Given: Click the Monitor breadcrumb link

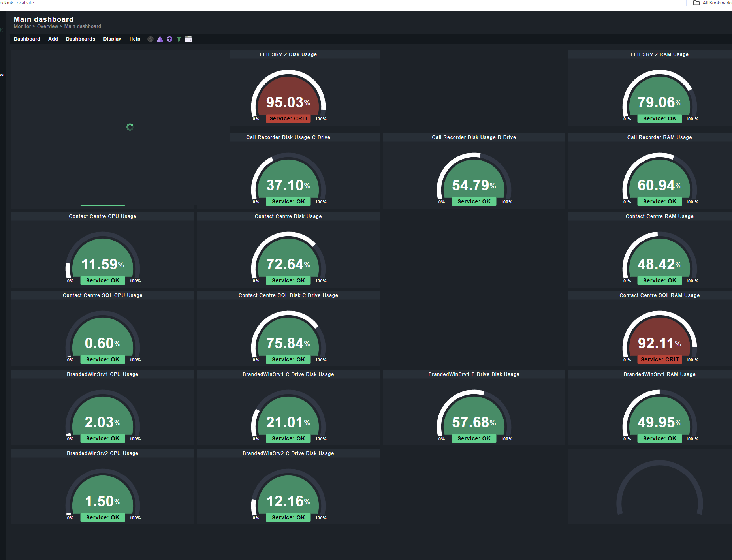Looking at the screenshot, I should 22,26.
